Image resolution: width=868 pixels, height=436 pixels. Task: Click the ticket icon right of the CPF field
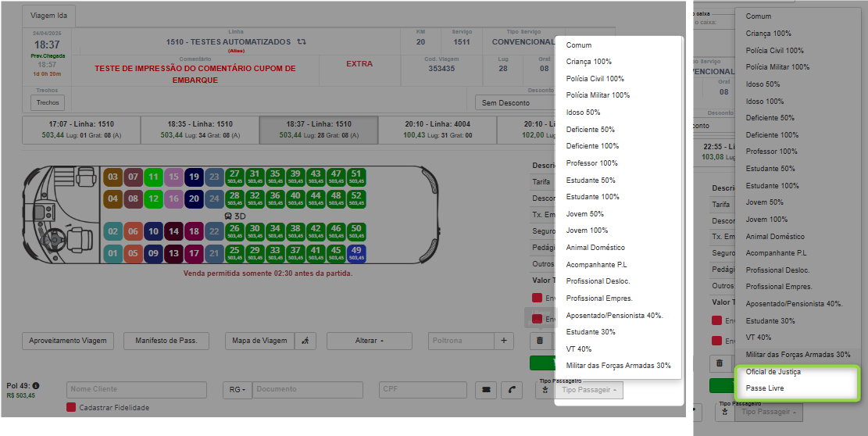486,390
